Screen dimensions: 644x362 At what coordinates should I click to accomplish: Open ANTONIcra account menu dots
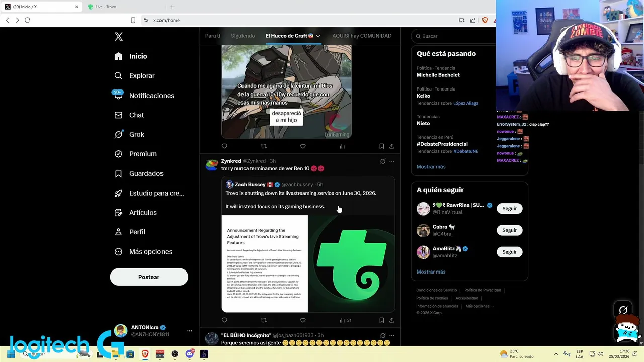click(x=190, y=331)
